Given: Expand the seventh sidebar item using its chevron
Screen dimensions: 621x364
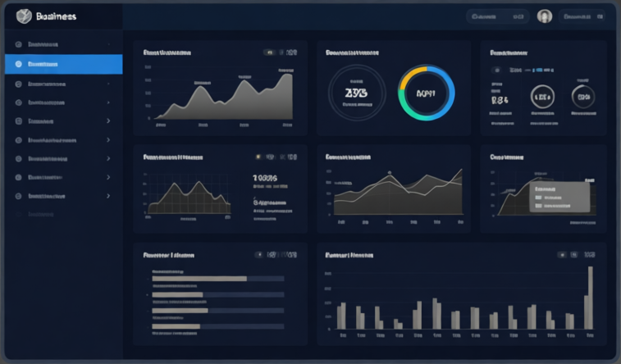Looking at the screenshot, I should point(108,159).
